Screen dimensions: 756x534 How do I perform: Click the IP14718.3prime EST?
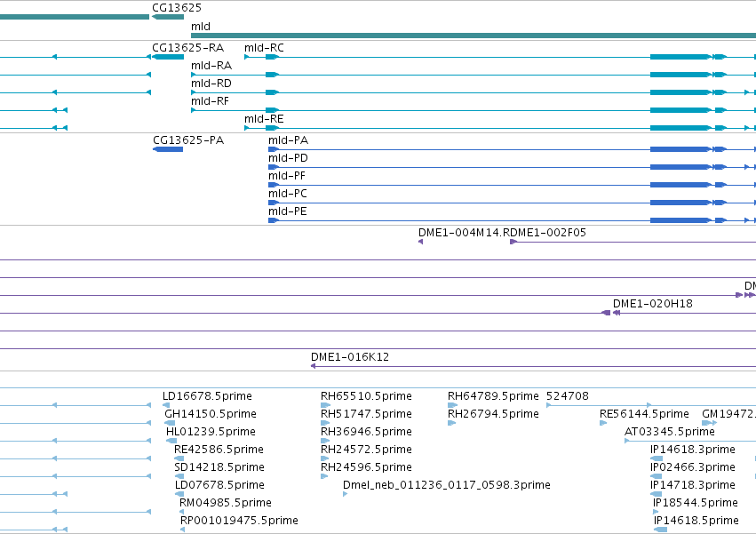(x=657, y=494)
